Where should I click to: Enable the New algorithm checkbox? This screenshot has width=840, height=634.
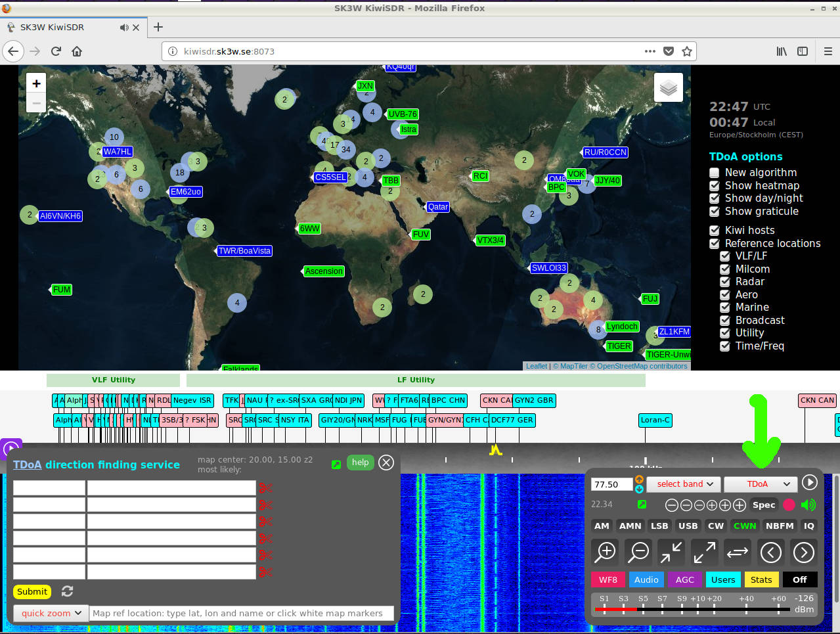pos(715,173)
